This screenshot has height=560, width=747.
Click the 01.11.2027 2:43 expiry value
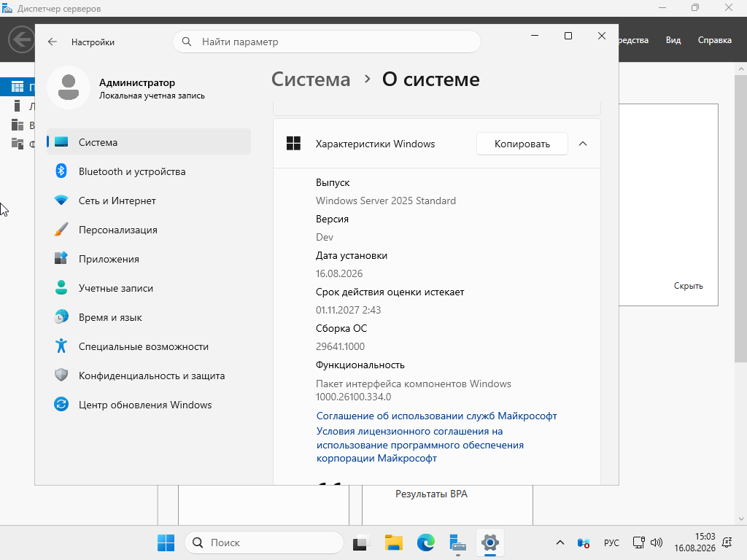348,310
